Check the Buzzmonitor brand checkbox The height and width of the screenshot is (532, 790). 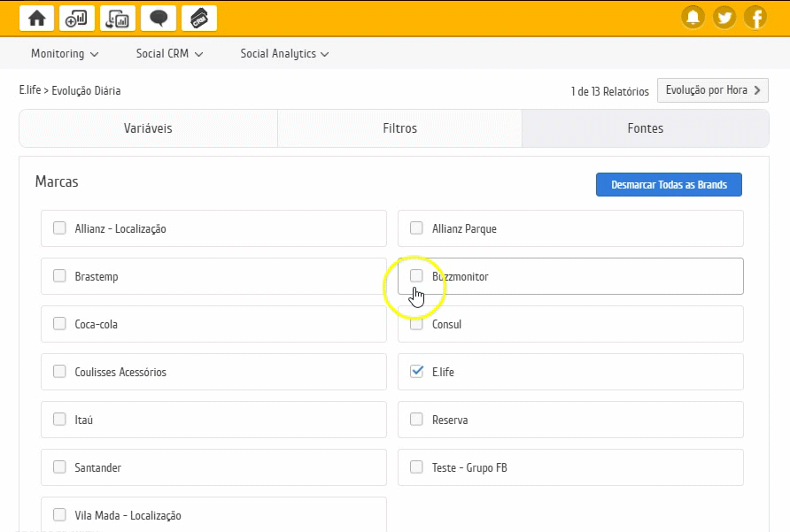coord(416,276)
